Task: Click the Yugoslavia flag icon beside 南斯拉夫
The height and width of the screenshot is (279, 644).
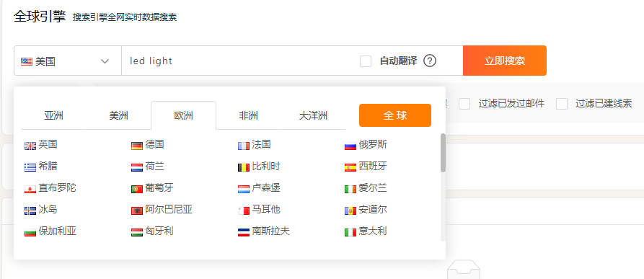Action: tap(244, 233)
